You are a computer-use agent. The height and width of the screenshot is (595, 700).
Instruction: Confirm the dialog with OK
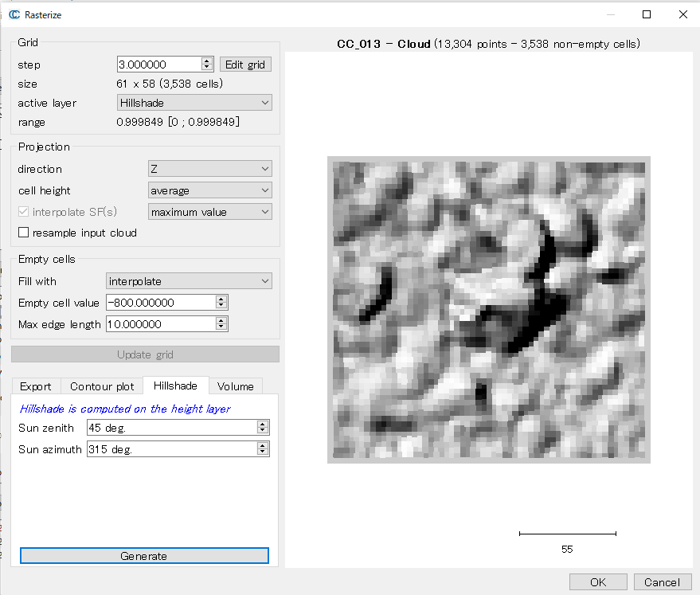[x=598, y=582]
